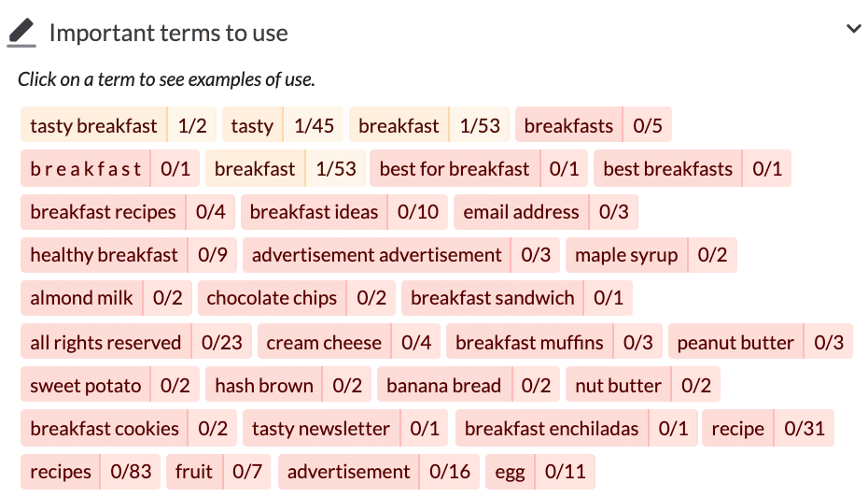868x497 pixels.
Task: Show examples for 'breakfast sandwich'
Action: [x=492, y=298]
